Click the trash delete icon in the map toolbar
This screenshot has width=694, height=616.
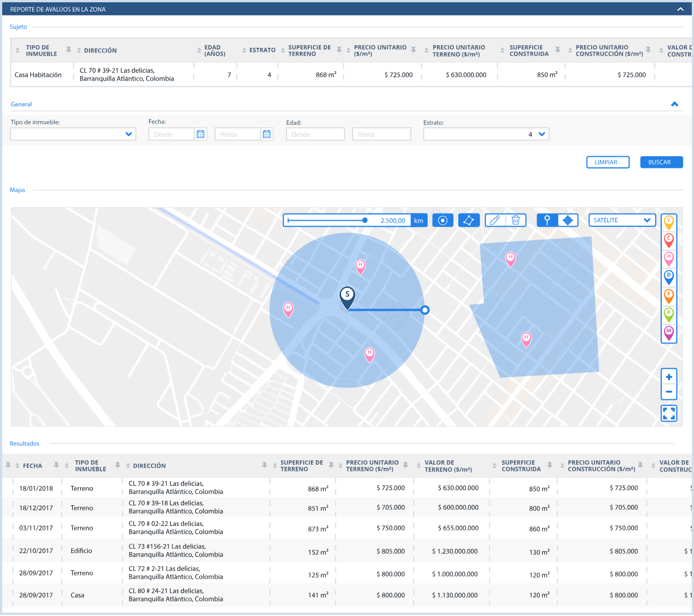click(516, 220)
